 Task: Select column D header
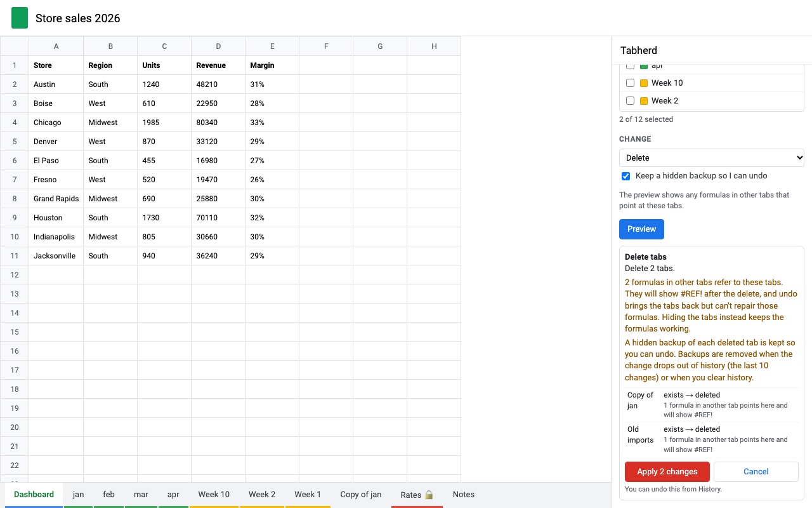218,46
